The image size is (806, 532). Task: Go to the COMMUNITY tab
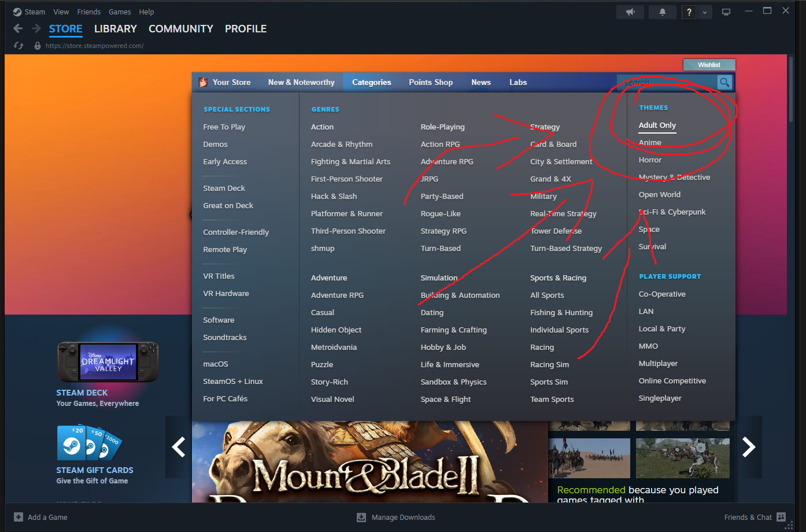pyautogui.click(x=181, y=28)
